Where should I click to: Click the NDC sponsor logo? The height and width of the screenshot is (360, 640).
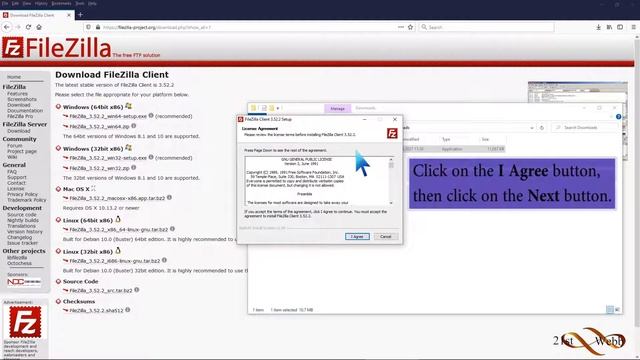click(24, 282)
